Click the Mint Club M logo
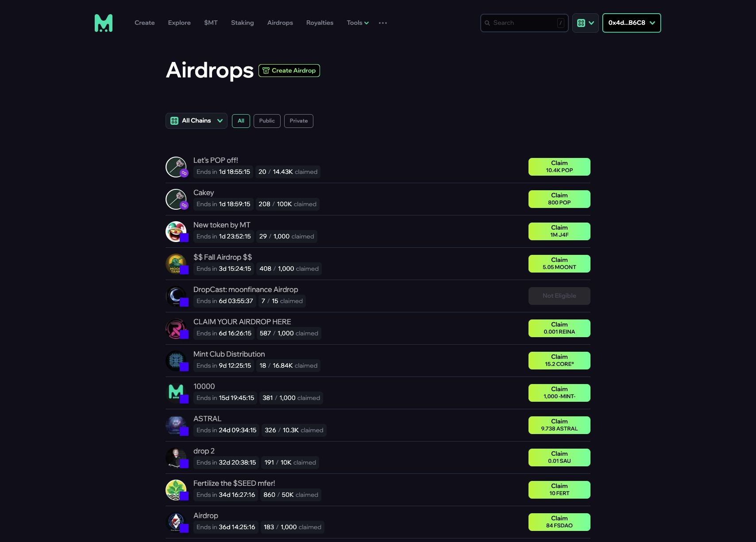Screen dimensions: 756x542 (104, 23)
